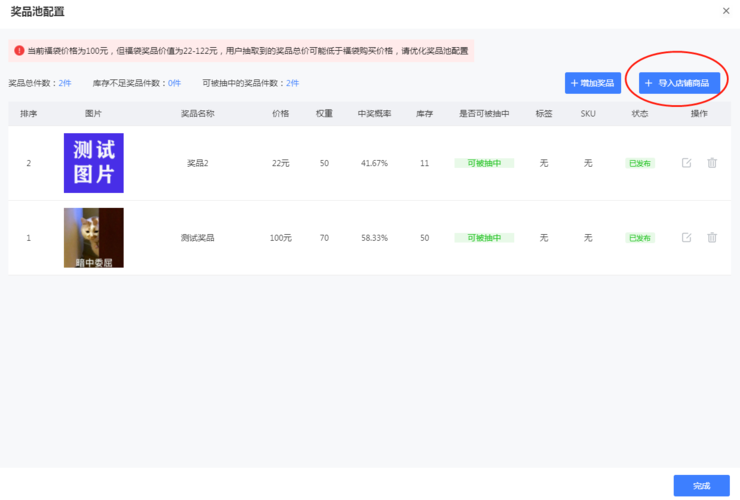Click the 2件 link beside 可被抽中的奖品件数

tap(292, 83)
